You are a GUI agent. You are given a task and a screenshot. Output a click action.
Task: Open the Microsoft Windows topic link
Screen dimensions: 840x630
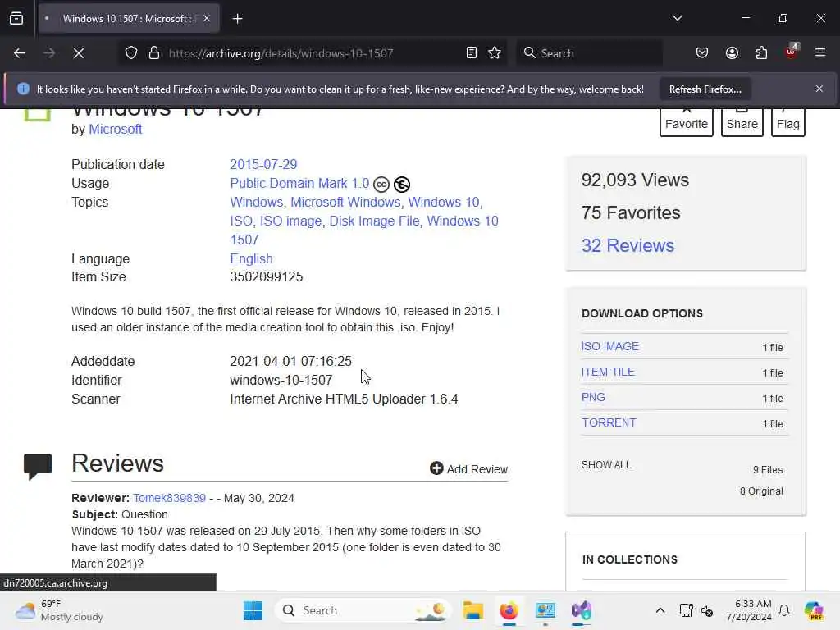click(x=345, y=202)
